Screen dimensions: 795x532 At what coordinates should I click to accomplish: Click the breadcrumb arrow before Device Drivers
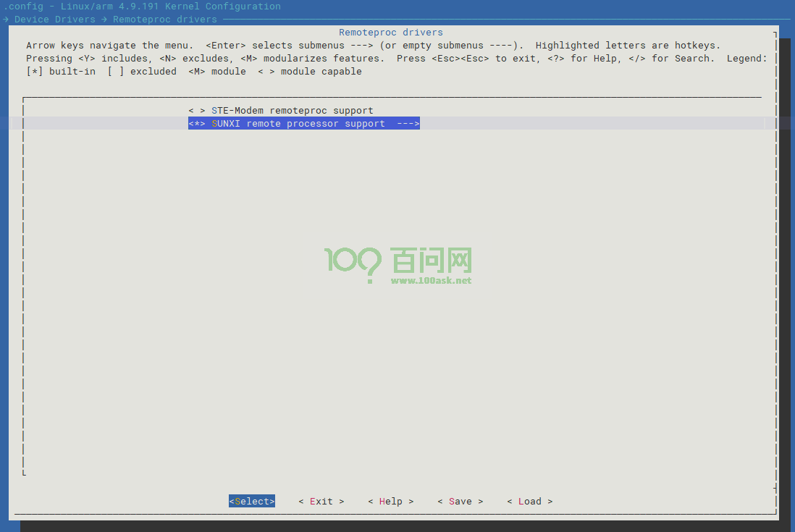click(6, 20)
